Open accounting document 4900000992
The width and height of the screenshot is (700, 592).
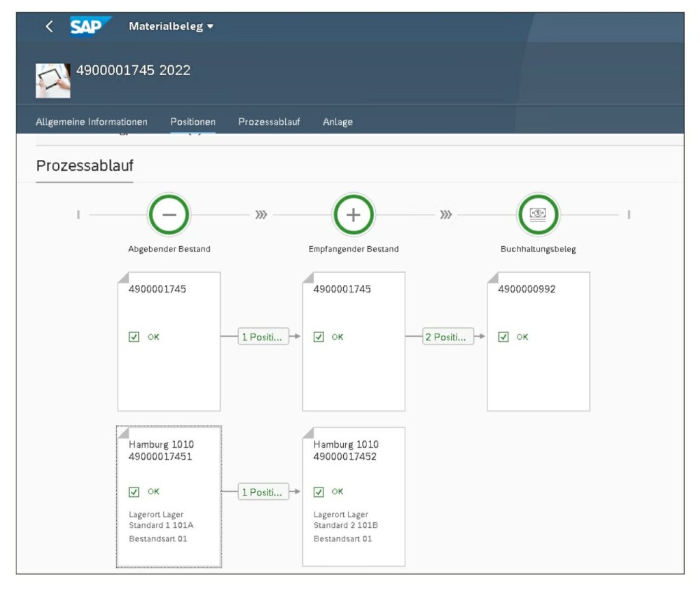click(538, 369)
